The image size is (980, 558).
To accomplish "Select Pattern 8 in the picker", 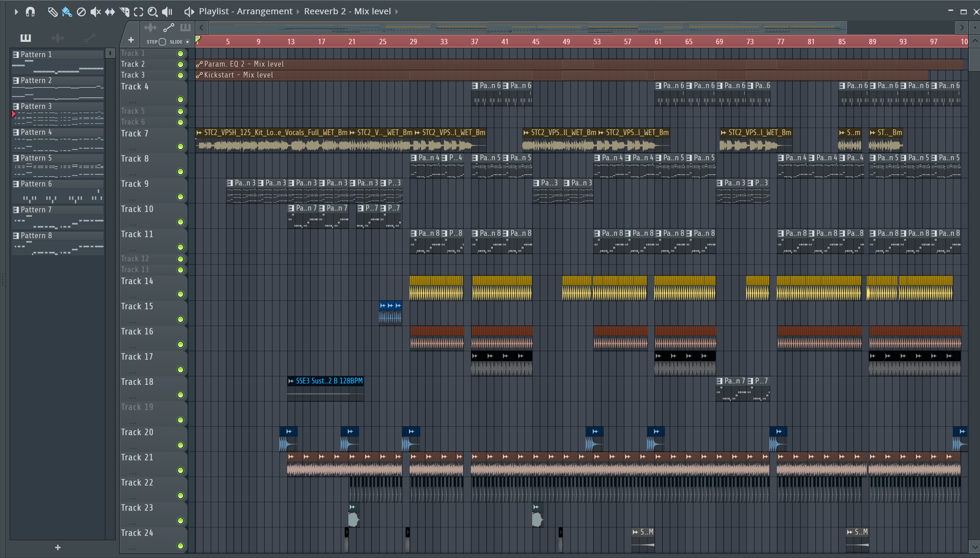I will (x=58, y=243).
